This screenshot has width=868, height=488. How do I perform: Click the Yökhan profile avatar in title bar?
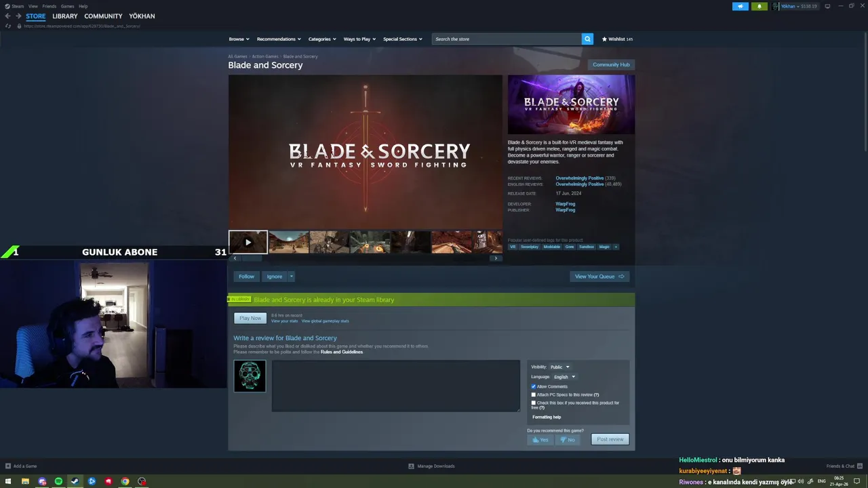776,6
